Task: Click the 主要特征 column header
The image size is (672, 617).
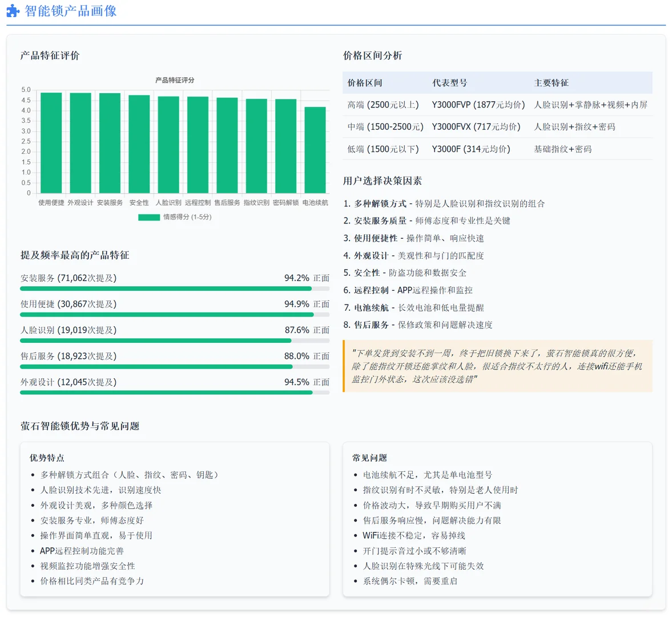Action: (x=551, y=83)
